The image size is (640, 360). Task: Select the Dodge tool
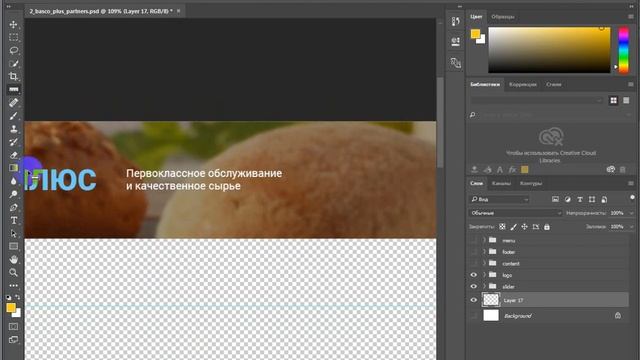click(13, 194)
